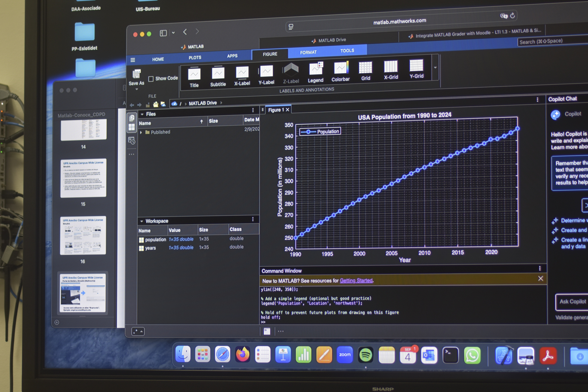Select slide 15 thumbnail in Matlab-Conoce_CDPD window

[x=83, y=178]
